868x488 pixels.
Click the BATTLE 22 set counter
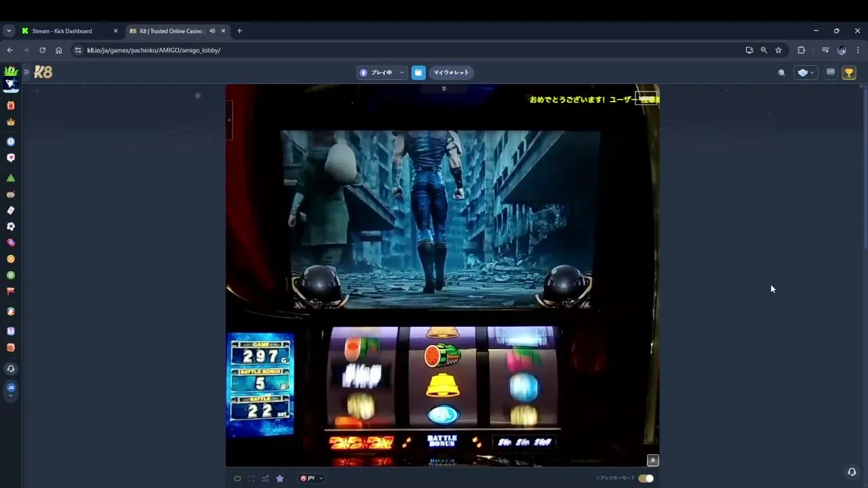click(x=260, y=409)
